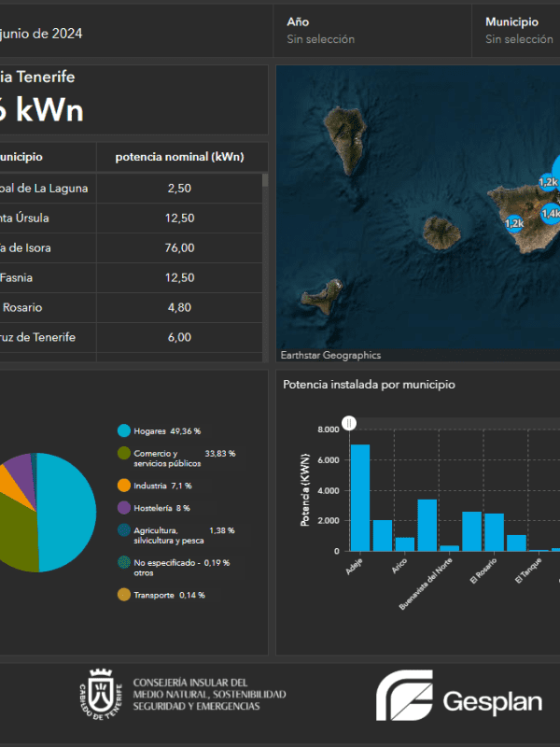Click the Potencia instalada por municipio title
The image size is (560, 747).
click(369, 385)
